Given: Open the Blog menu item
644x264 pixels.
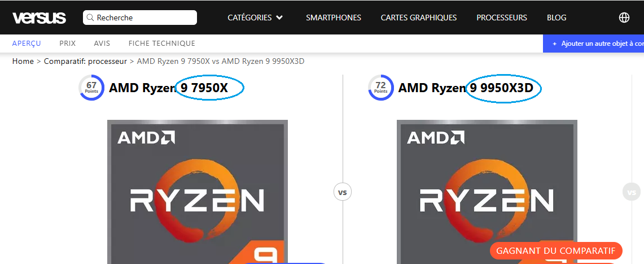Looking at the screenshot, I should [557, 18].
